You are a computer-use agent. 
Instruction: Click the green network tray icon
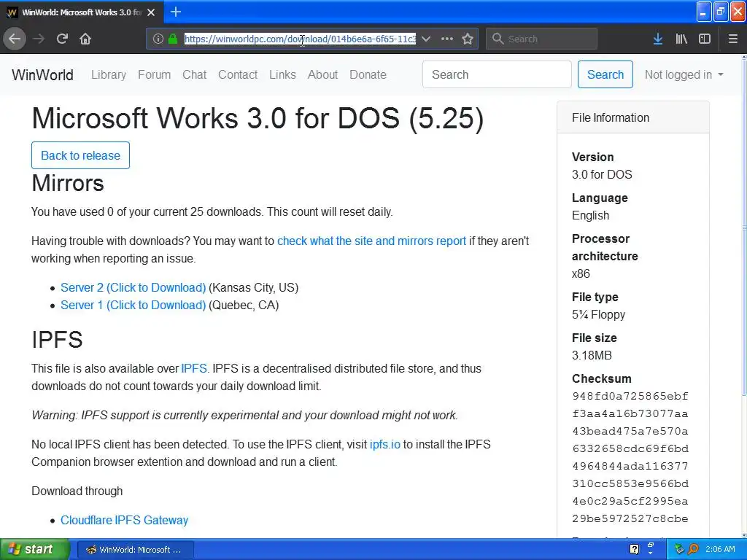click(x=679, y=549)
